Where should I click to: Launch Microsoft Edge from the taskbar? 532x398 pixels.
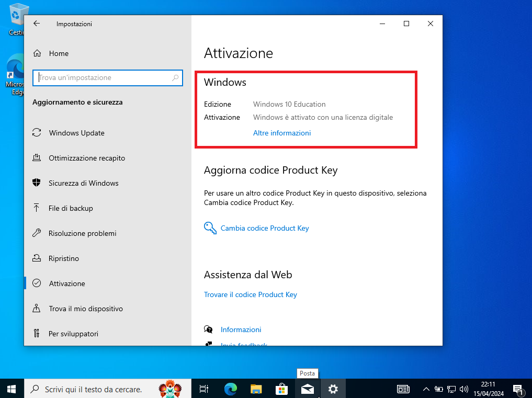pos(231,389)
